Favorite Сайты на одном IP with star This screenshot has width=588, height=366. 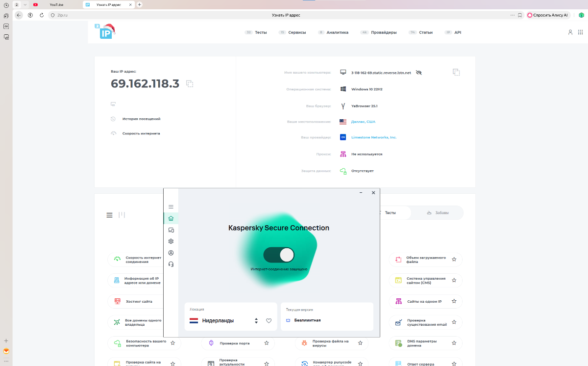point(454,301)
